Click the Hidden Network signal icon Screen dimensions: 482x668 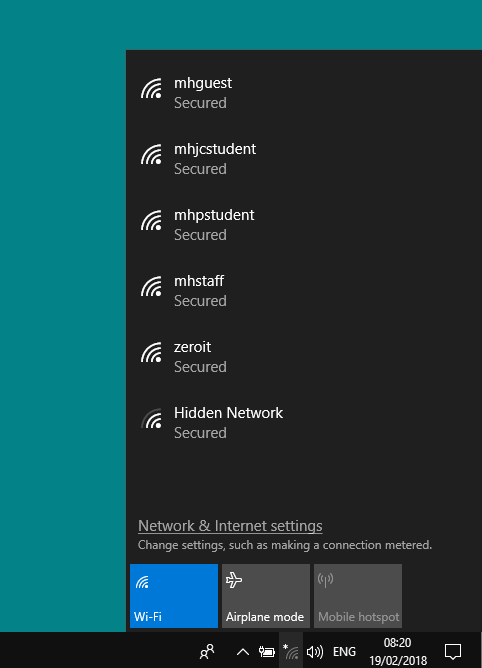[151, 418]
